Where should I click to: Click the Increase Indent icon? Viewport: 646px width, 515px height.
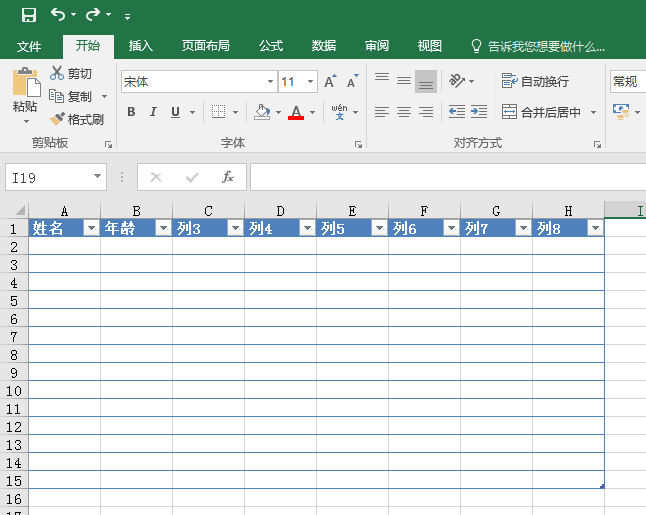pyautogui.click(x=479, y=112)
